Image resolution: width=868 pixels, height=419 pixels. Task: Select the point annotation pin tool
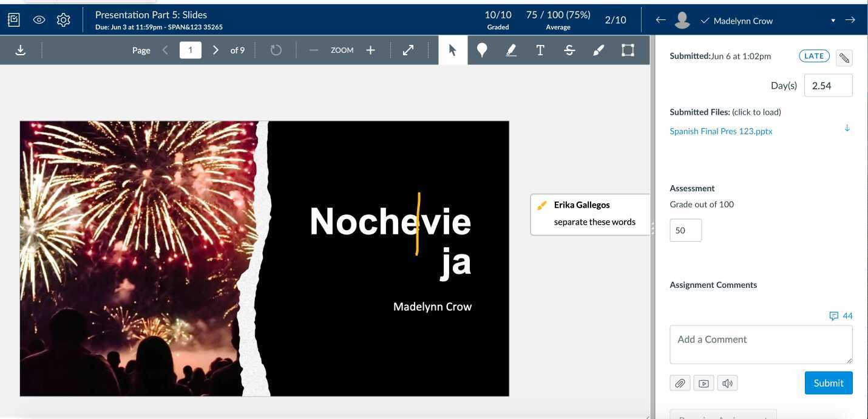click(482, 50)
